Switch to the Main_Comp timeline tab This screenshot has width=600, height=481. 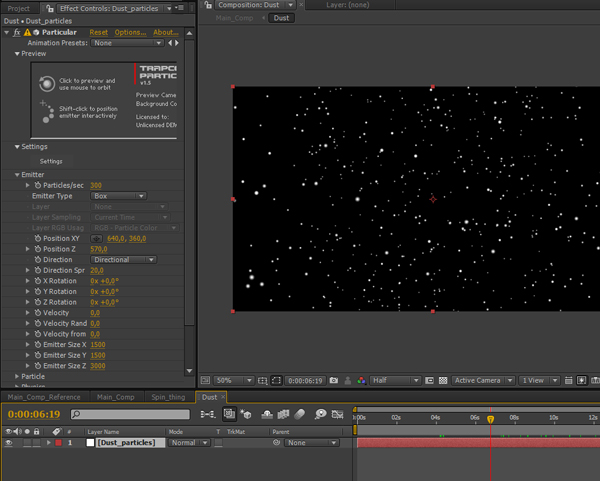[x=116, y=397]
